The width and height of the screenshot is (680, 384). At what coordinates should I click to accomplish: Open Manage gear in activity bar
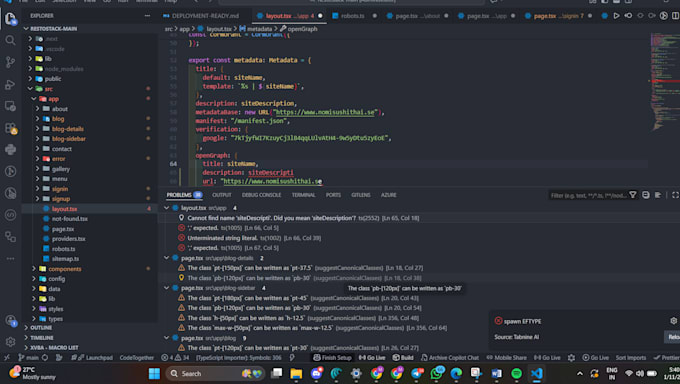point(10,342)
